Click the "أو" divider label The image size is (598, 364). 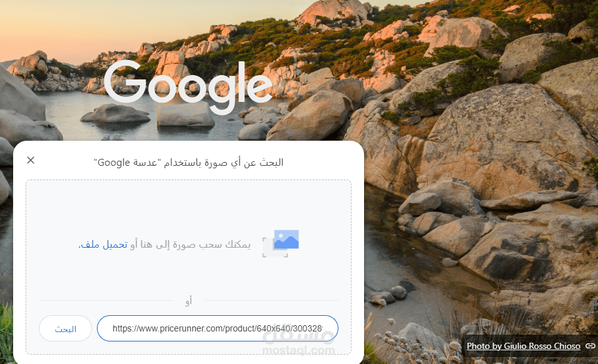pos(188,301)
